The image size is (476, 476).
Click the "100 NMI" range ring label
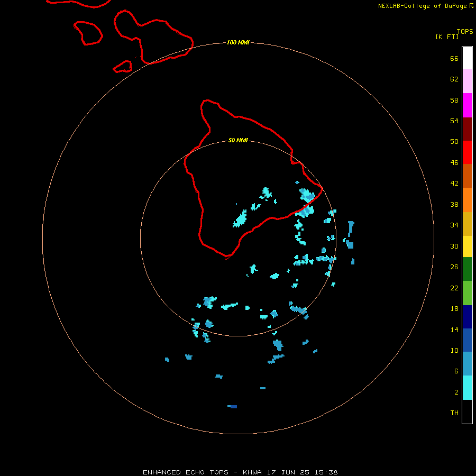(238, 42)
